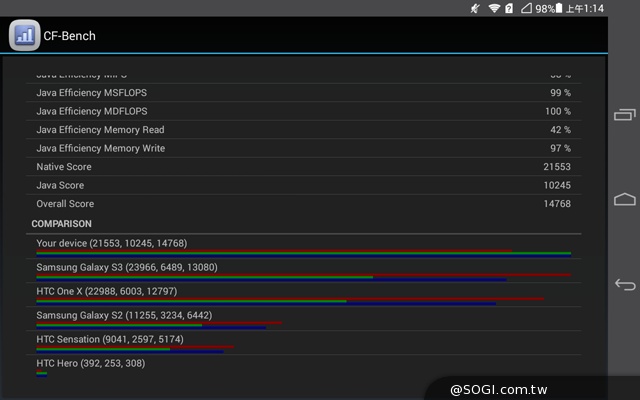
Task: Tap the Java Efficiency Memory Write row
Action: (303, 148)
